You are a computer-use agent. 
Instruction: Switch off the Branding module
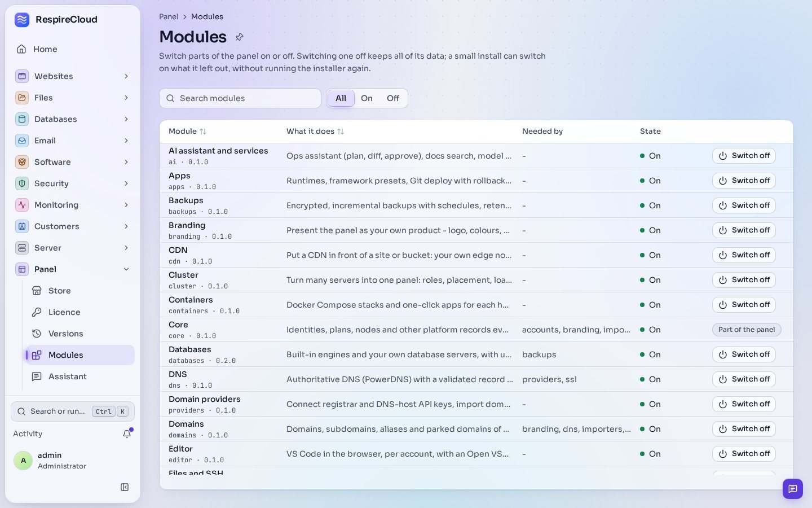744,230
